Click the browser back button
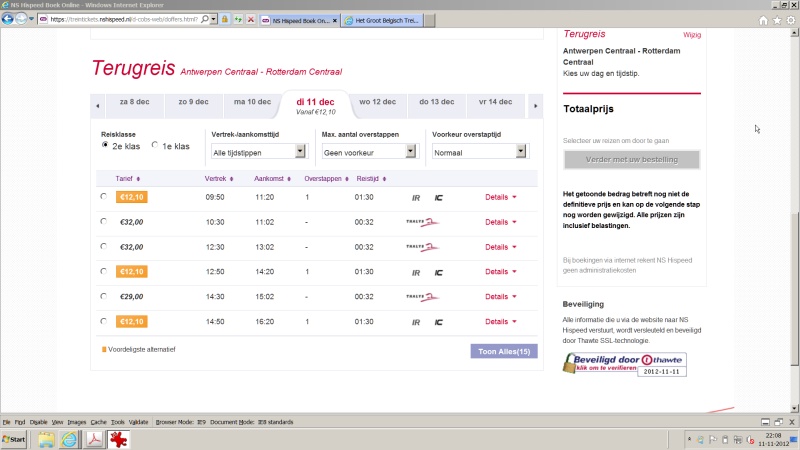800x450 pixels. click(x=9, y=19)
